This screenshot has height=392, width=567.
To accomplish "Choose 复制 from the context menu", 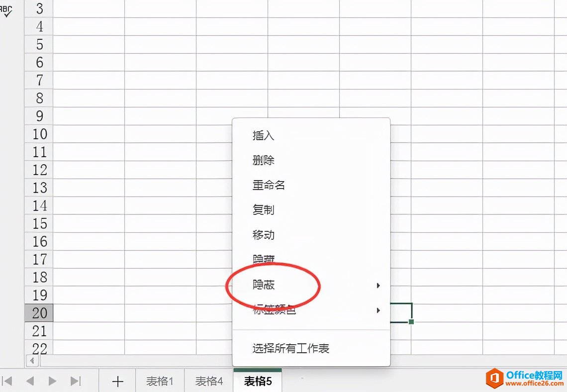I will [263, 210].
